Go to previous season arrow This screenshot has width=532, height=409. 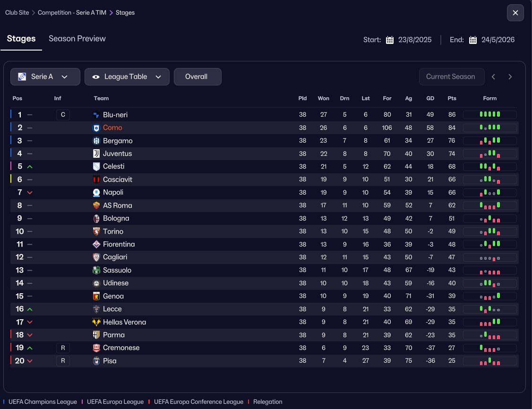493,77
